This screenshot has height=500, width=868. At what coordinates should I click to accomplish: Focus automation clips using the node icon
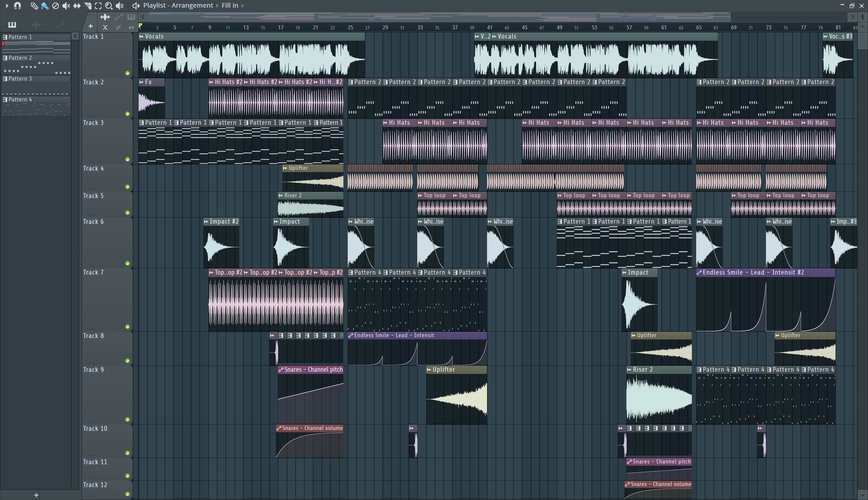(x=119, y=17)
